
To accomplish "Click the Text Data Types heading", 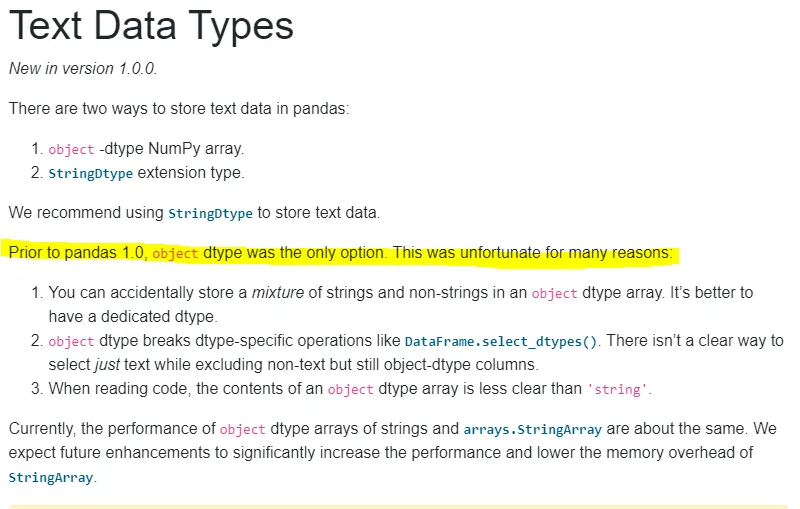I will pos(151,26).
